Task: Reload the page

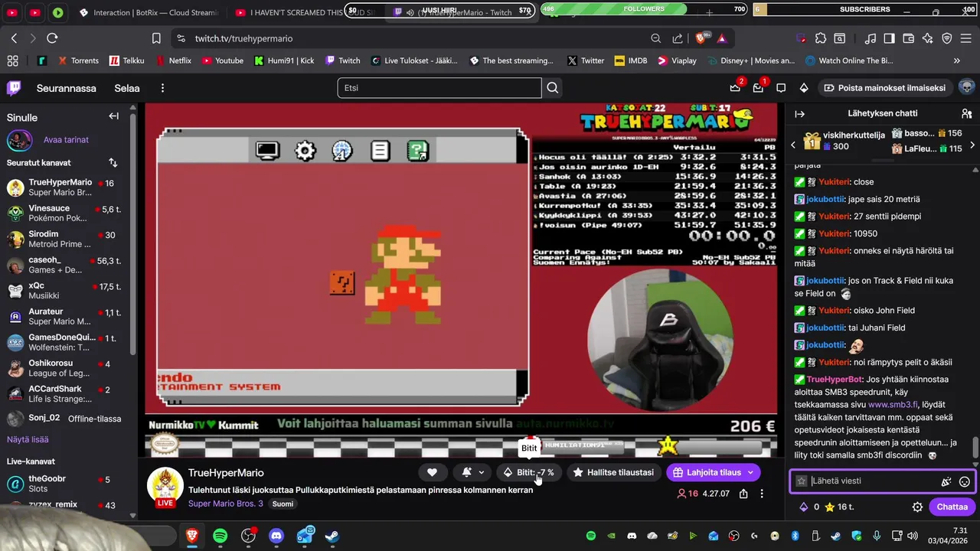Action: (52, 38)
